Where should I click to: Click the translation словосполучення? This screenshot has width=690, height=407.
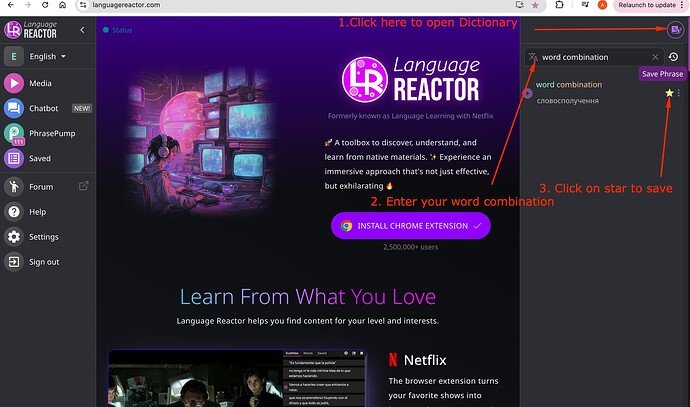pos(568,101)
